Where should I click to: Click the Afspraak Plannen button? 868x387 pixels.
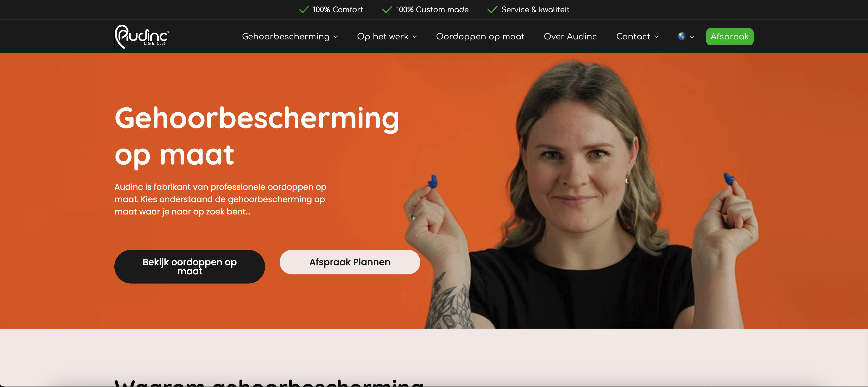tap(350, 262)
